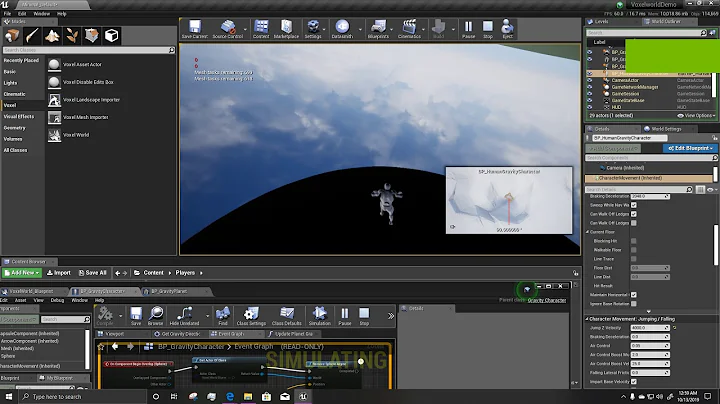Viewport: 720px width, 404px height.
Task: Open the View Options dropdown in outliner
Action: coord(697,116)
